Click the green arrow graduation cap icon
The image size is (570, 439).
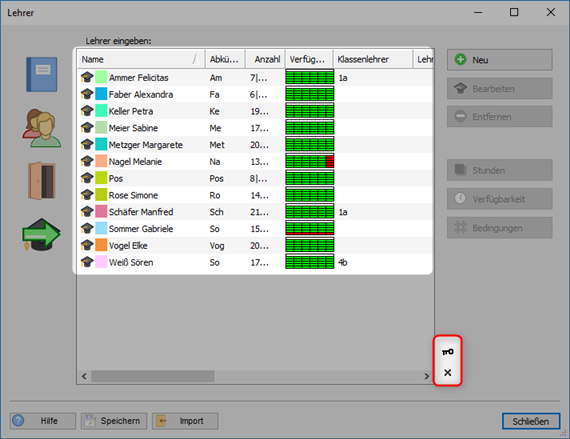(x=41, y=234)
